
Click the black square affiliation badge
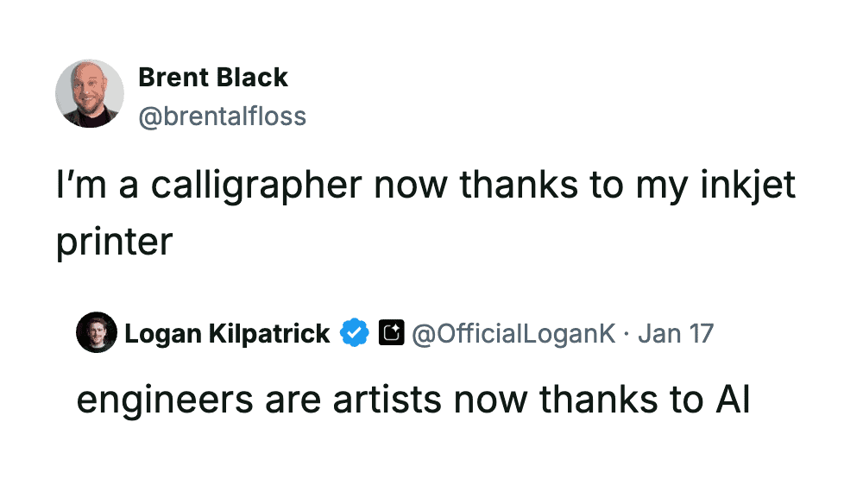tap(391, 333)
